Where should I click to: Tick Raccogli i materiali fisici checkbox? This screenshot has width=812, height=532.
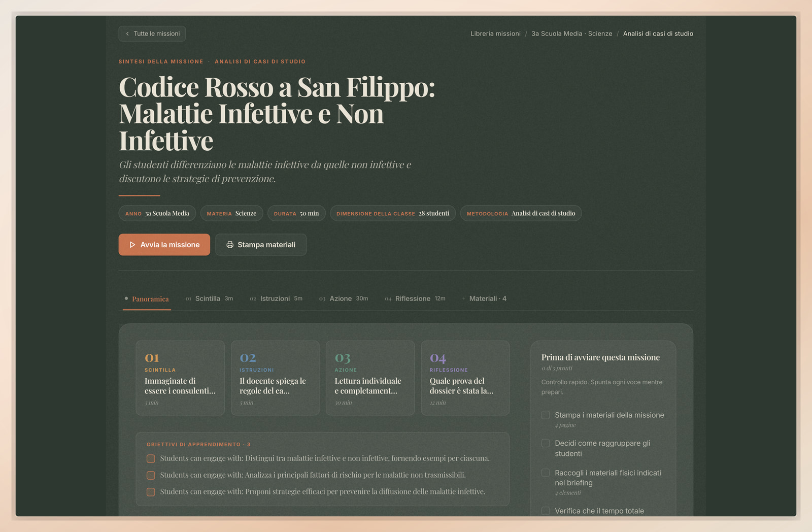tap(546, 473)
